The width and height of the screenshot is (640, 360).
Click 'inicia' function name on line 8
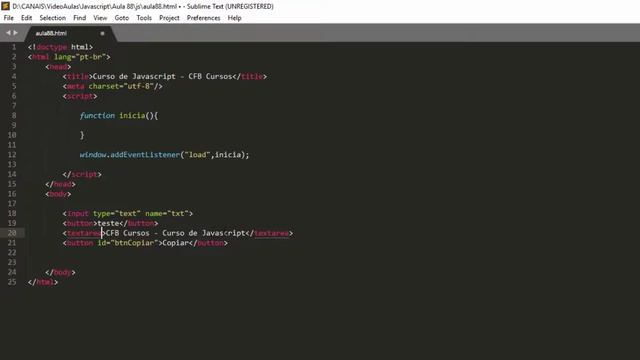pos(132,116)
